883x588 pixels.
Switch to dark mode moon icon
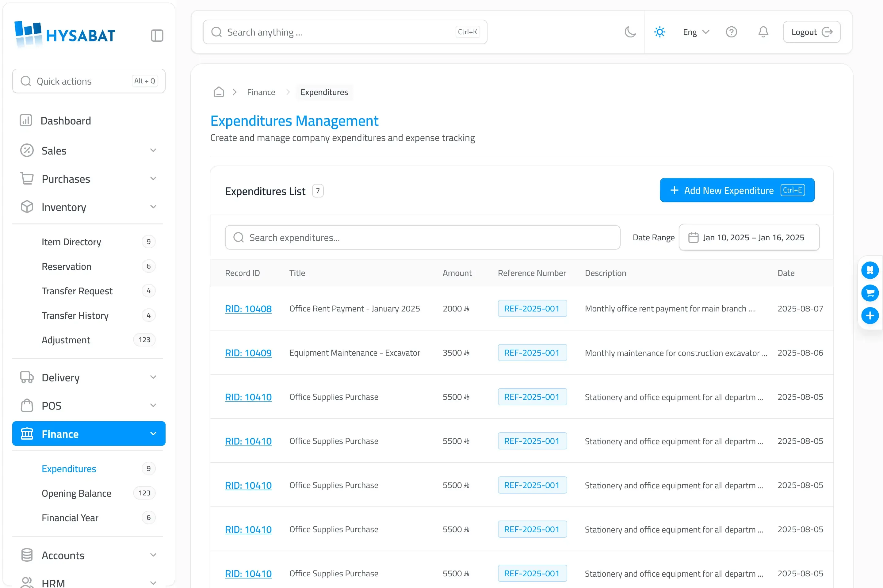(x=630, y=32)
